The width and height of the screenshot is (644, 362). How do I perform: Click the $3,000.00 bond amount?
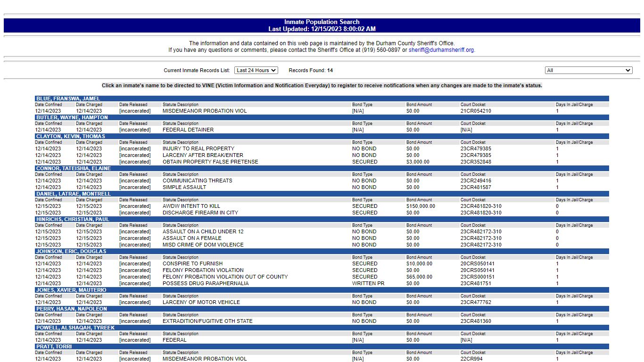click(418, 162)
